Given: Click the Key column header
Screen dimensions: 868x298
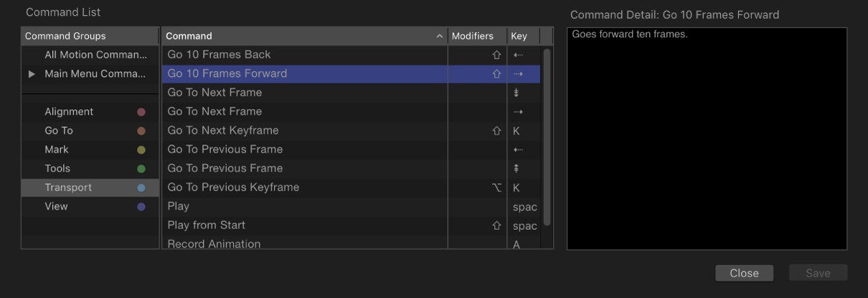Looking at the screenshot, I should (x=519, y=36).
